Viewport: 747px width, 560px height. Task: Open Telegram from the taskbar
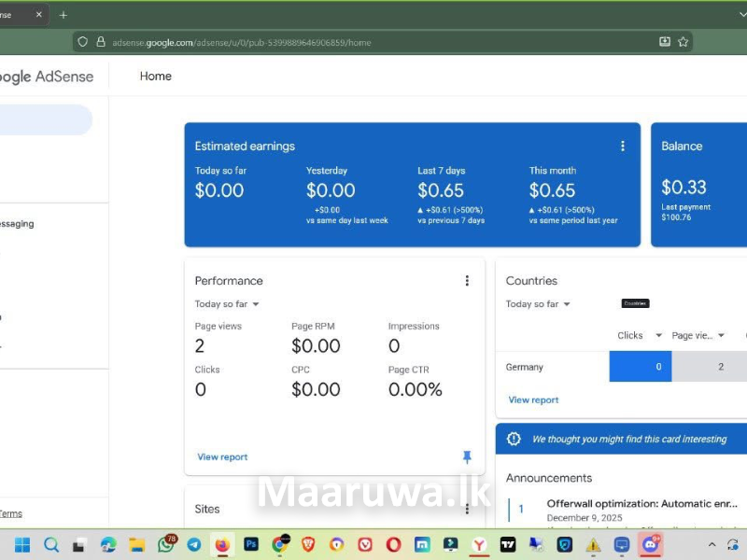click(194, 544)
